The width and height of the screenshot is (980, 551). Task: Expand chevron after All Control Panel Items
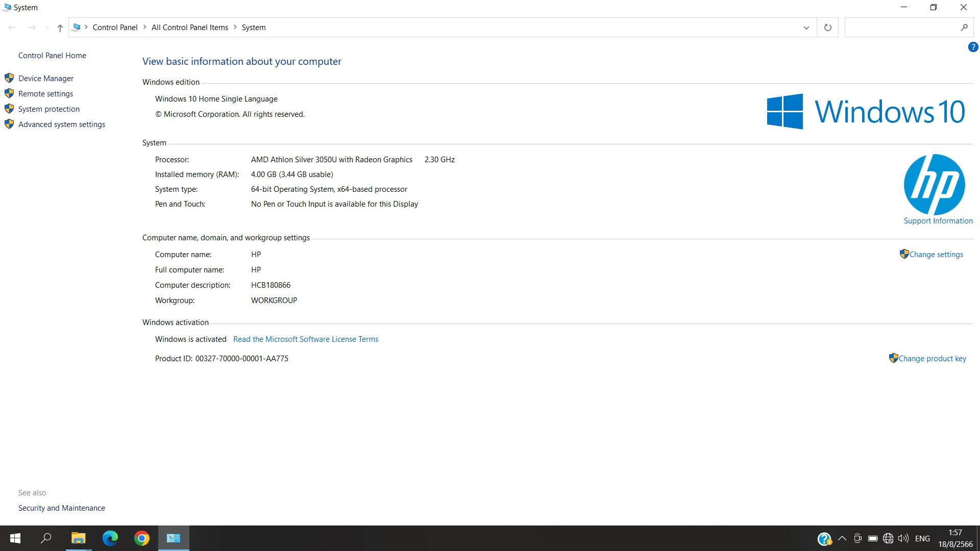pos(235,27)
